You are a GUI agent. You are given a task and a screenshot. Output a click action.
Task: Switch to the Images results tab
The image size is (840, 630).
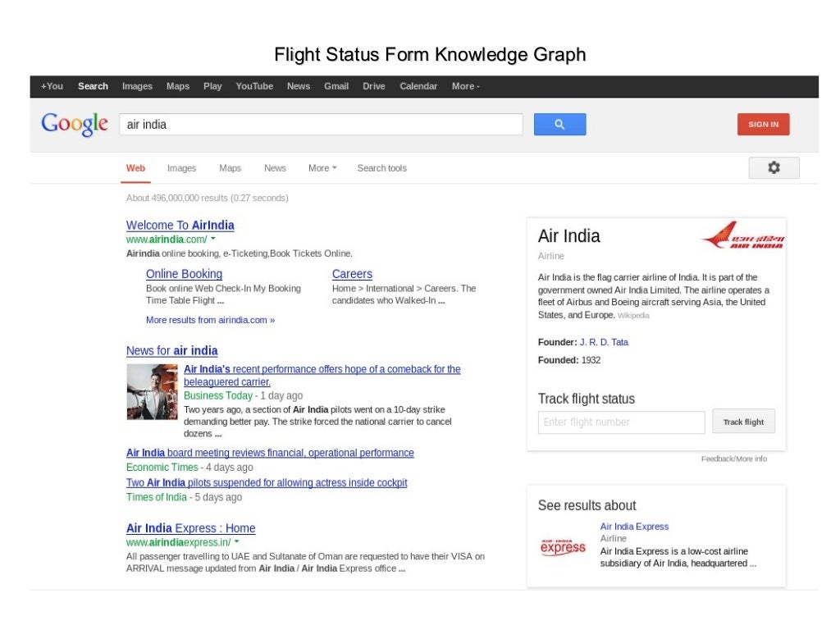click(181, 168)
